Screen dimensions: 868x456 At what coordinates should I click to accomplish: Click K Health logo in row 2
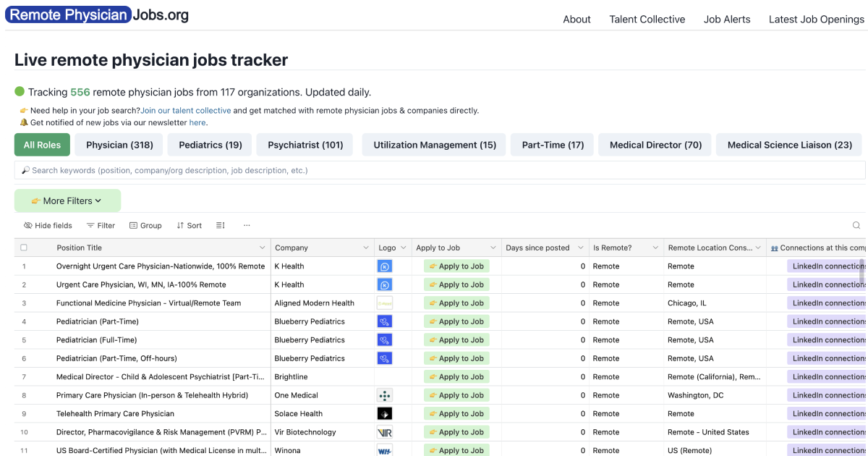(385, 284)
